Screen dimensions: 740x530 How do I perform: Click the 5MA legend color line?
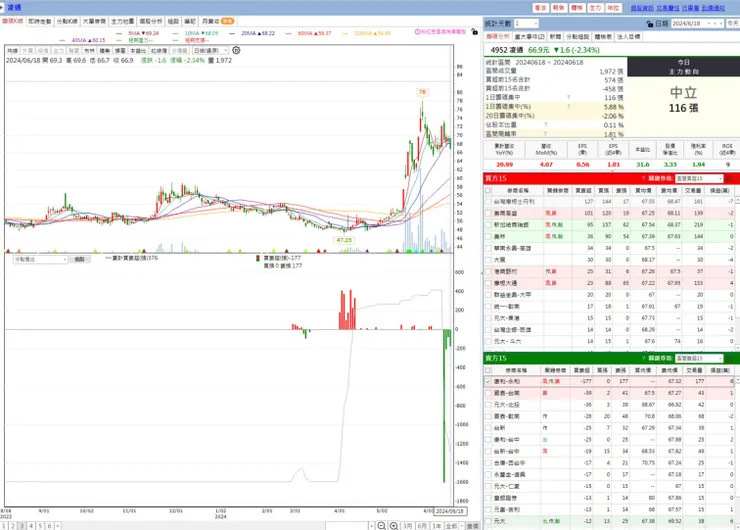point(119,34)
